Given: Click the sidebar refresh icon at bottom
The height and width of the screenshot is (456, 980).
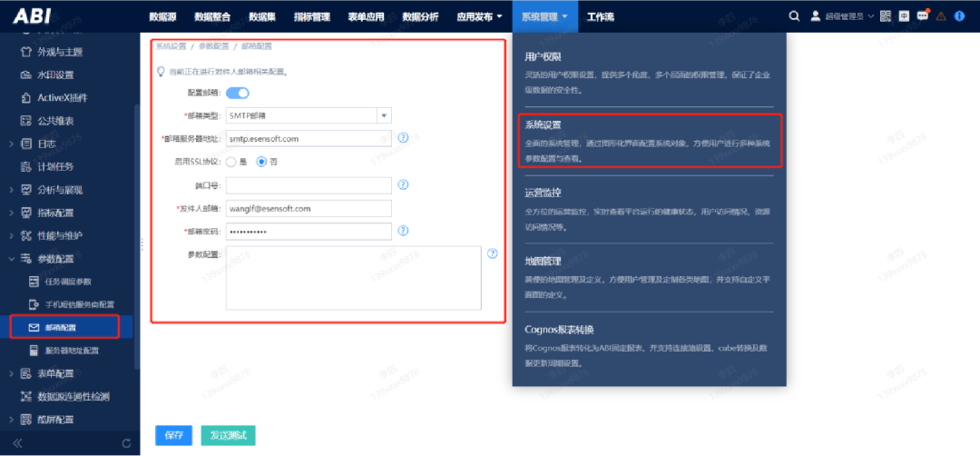Looking at the screenshot, I should 126,443.
